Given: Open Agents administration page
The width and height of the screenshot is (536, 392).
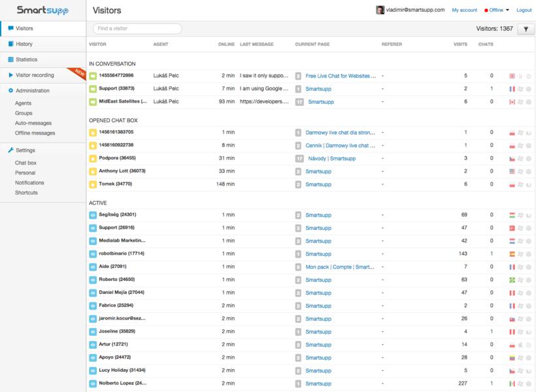Looking at the screenshot, I should [23, 103].
